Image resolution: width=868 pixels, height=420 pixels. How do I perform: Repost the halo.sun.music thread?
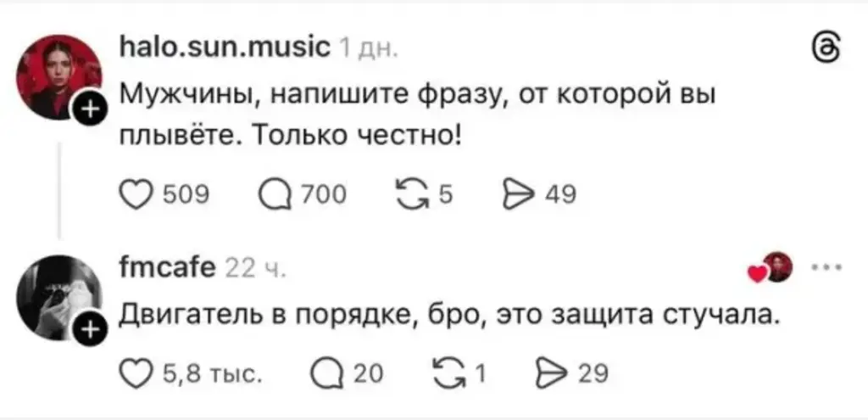414,195
